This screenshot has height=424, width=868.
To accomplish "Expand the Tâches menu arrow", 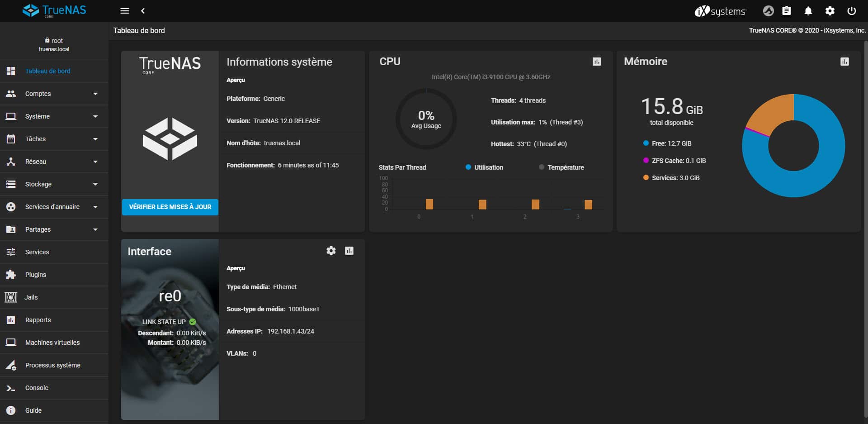I will pyautogui.click(x=95, y=139).
